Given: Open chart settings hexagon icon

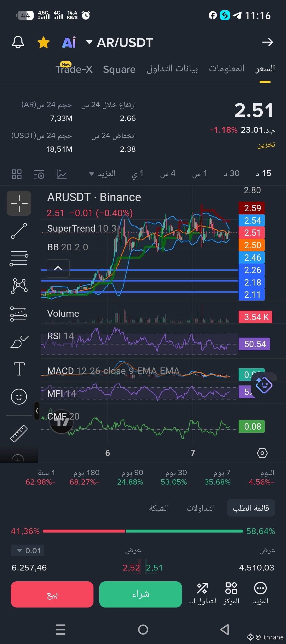Looking at the screenshot, I should 262,453.
